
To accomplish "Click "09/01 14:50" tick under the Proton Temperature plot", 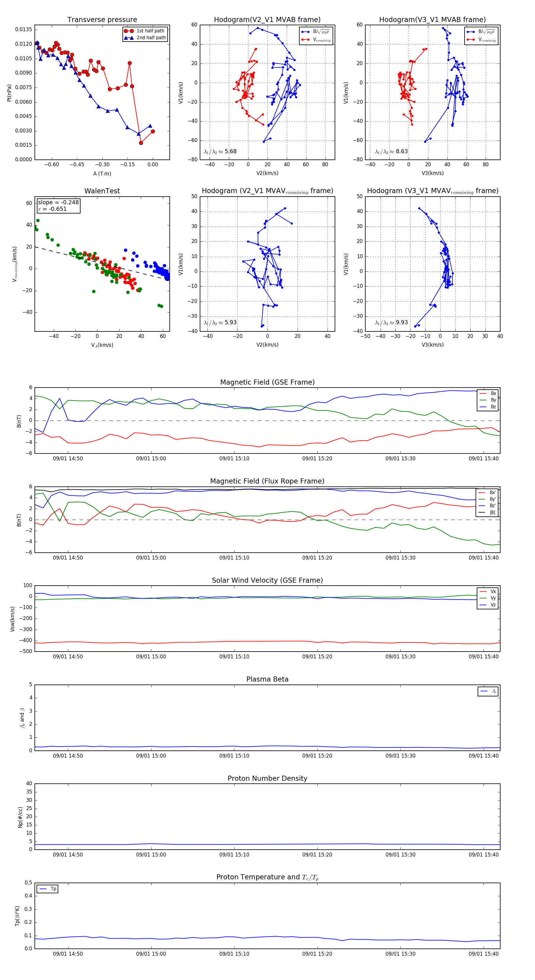I will (x=68, y=954).
